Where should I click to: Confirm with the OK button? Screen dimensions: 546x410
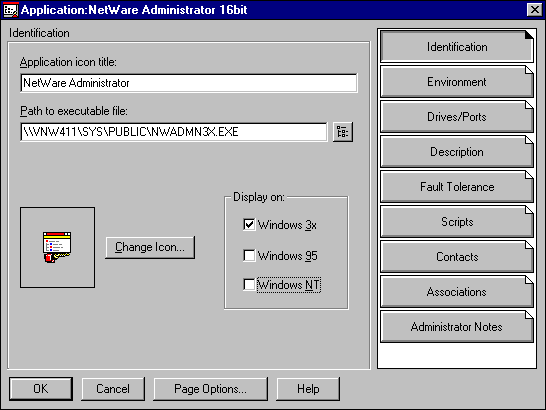point(41,389)
